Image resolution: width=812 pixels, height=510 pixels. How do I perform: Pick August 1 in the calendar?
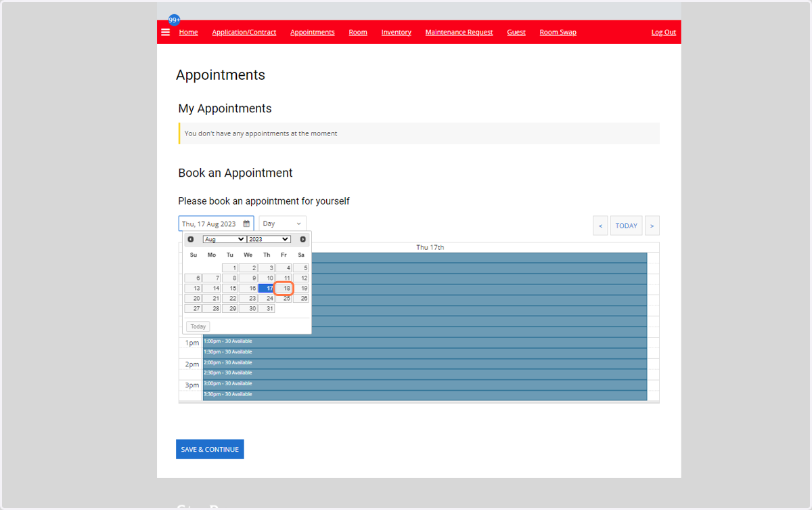pyautogui.click(x=230, y=268)
